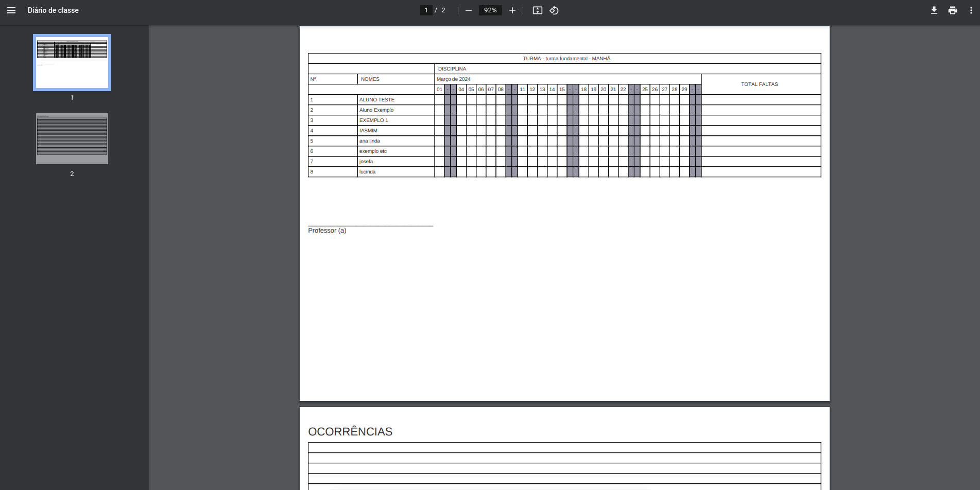Rotate the document counterclockwise

click(554, 10)
